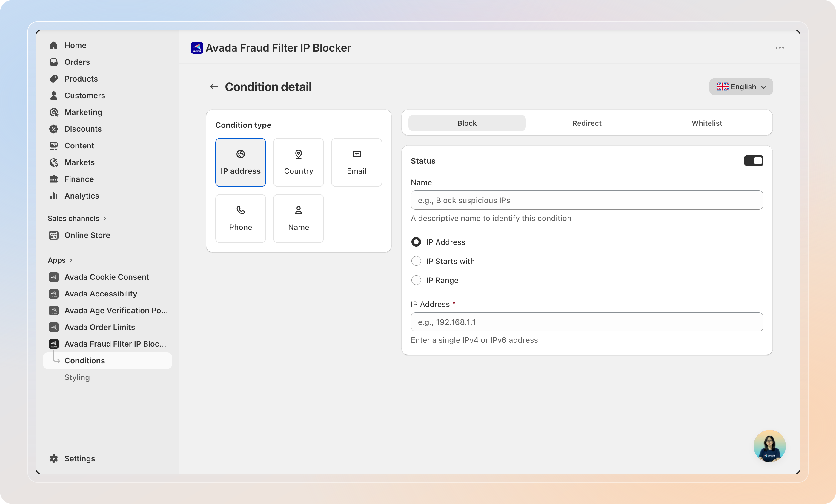Click the Settings gear icon

[x=54, y=459]
